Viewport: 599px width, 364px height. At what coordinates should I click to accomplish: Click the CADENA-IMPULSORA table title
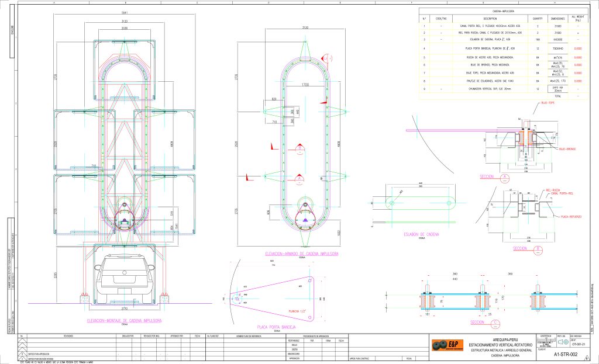coord(502,11)
